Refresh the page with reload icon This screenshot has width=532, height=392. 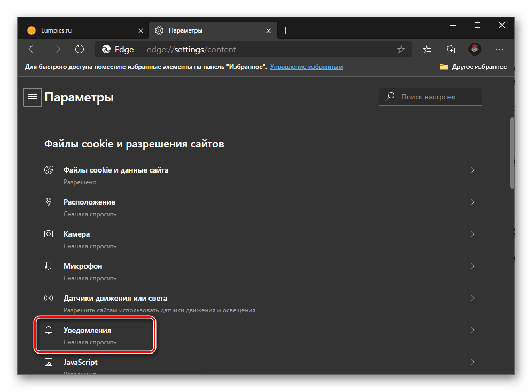point(80,49)
